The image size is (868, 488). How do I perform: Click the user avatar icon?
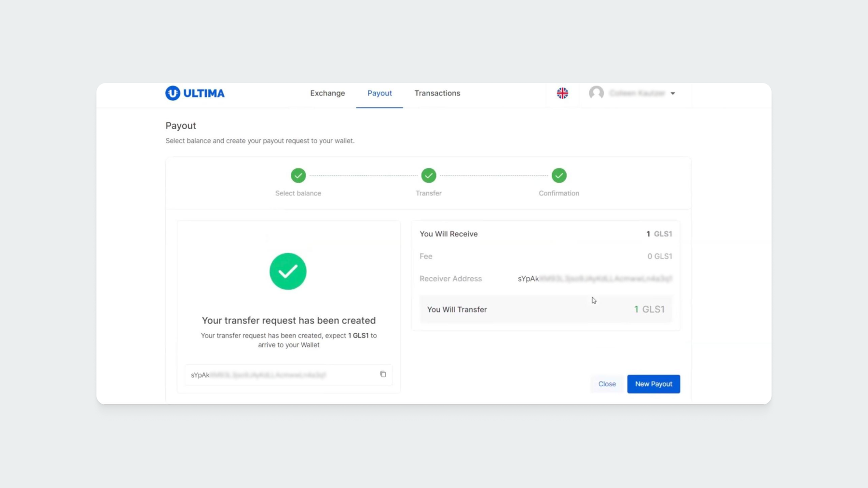(596, 93)
